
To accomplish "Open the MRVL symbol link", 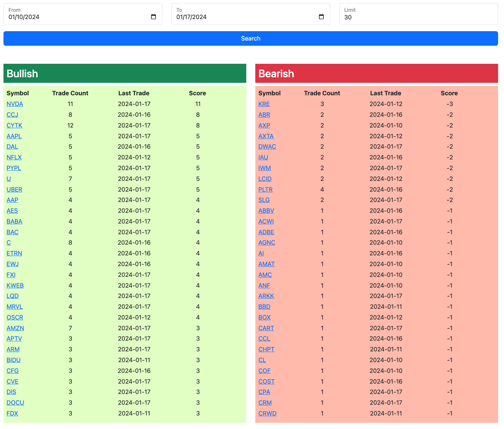I will pyautogui.click(x=15, y=307).
